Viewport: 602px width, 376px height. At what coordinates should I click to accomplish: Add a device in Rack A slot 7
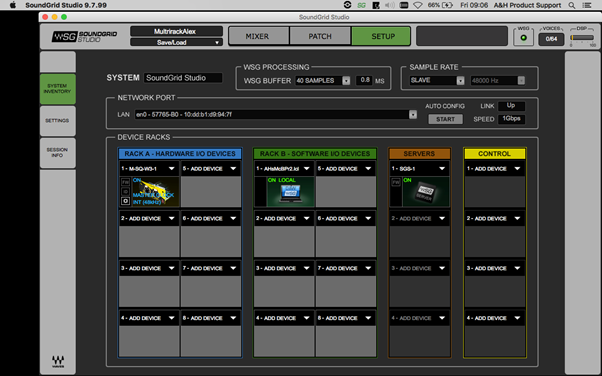pos(210,268)
